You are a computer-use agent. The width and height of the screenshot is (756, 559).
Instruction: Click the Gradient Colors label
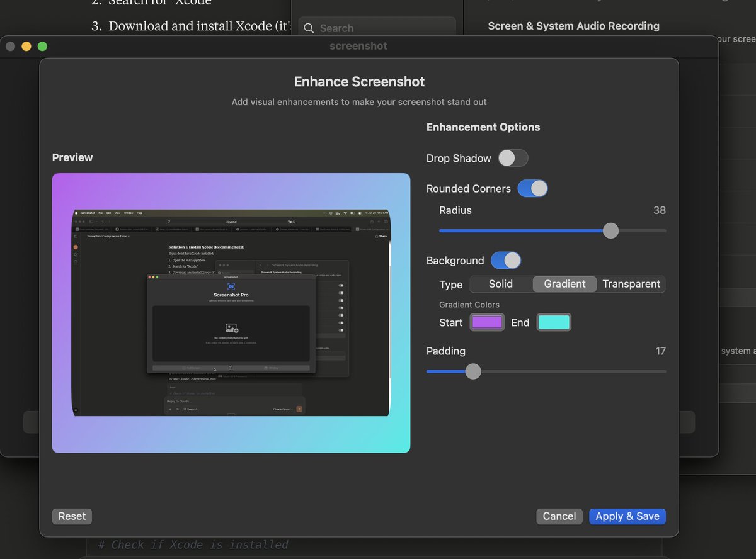[x=469, y=305]
